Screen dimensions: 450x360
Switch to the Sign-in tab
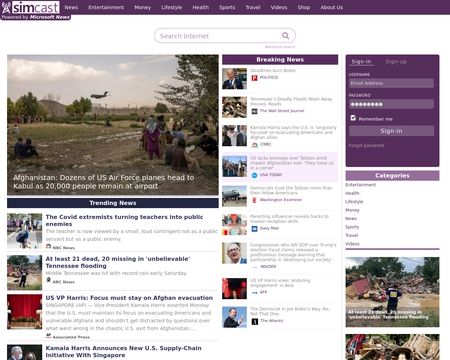point(361,62)
